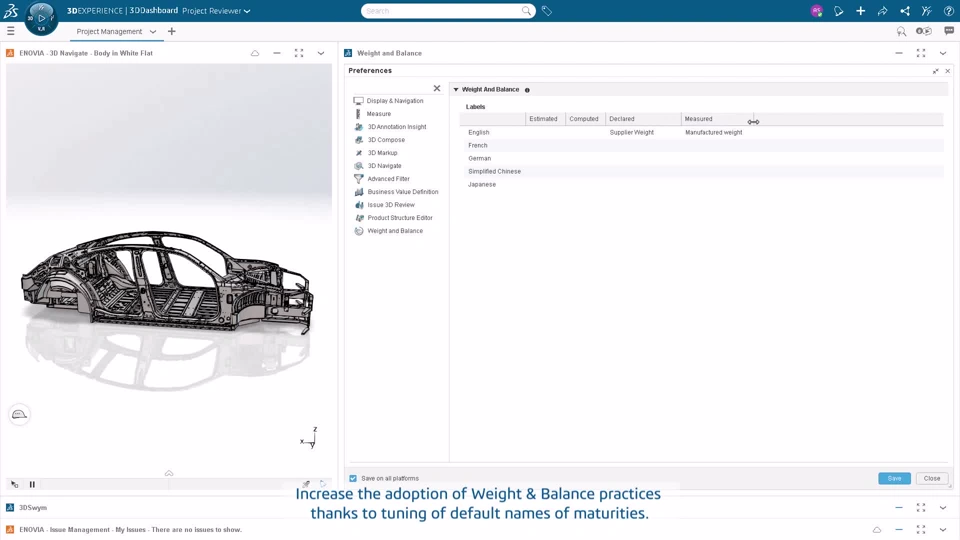
Task: Click the Share arrow icon
Action: point(882,10)
